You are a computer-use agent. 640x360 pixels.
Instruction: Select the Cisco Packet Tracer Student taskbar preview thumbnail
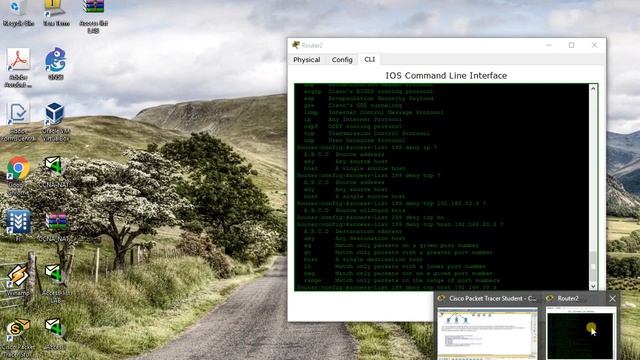click(487, 334)
